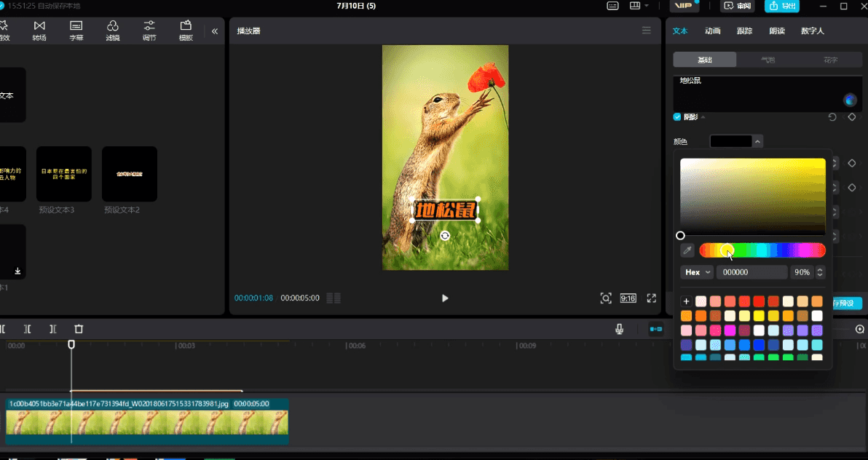Open the 字幕 subtitles panel
Screen dimensions: 868x460
(x=76, y=31)
